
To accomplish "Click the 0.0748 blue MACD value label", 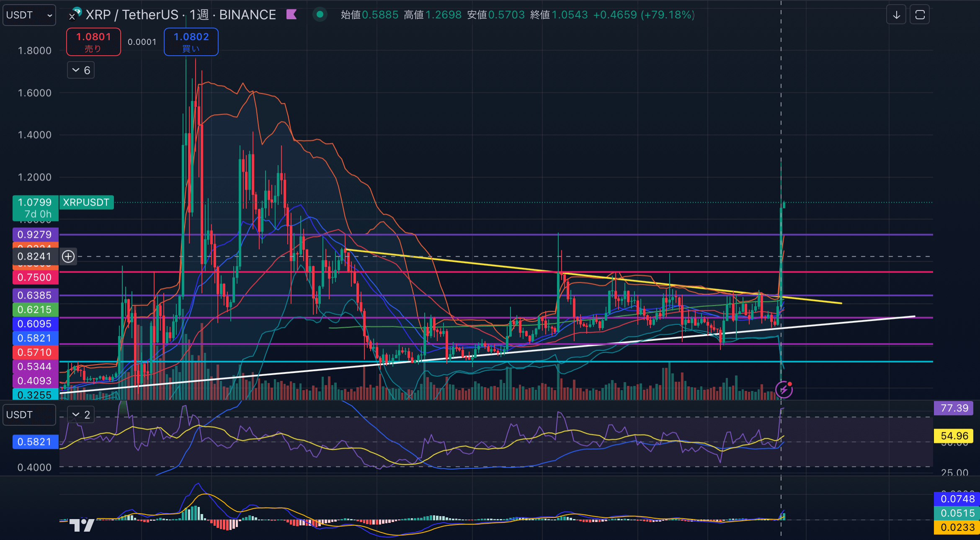I will [957, 499].
